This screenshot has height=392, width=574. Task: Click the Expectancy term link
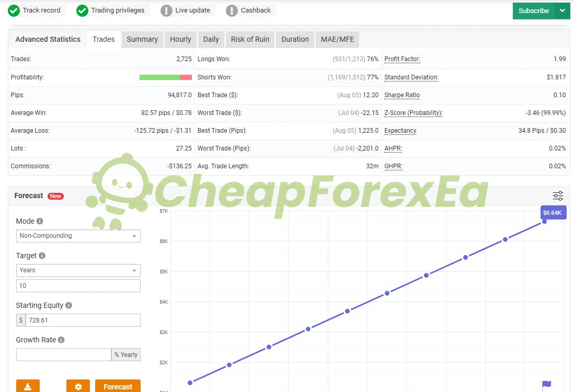click(x=400, y=131)
